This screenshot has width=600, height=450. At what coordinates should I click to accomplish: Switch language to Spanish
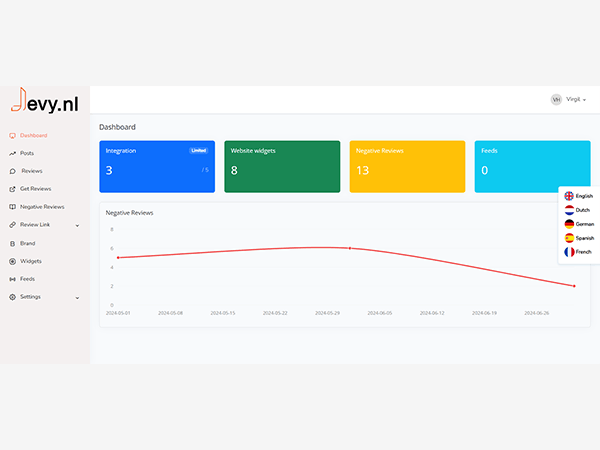point(585,238)
